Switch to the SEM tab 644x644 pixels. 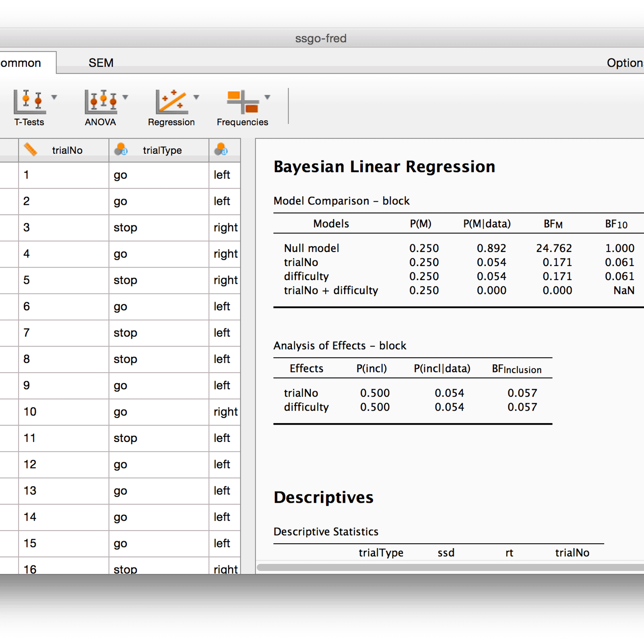click(101, 63)
